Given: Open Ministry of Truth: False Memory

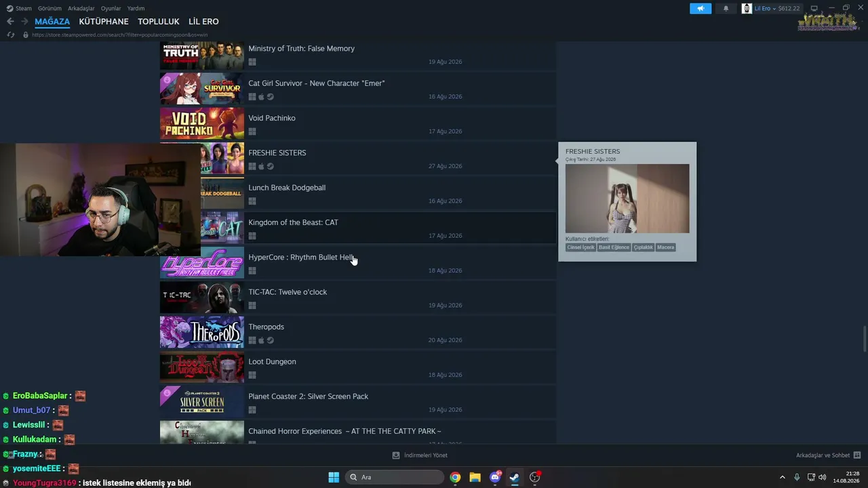Looking at the screenshot, I should coord(358,55).
